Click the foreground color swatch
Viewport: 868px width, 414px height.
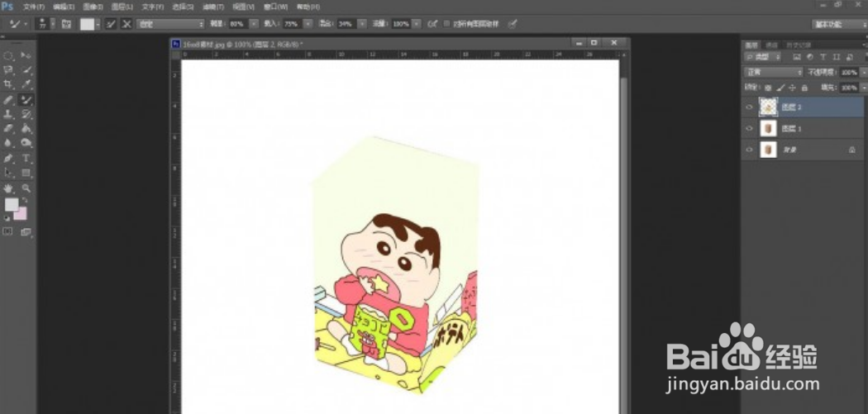click(x=11, y=204)
